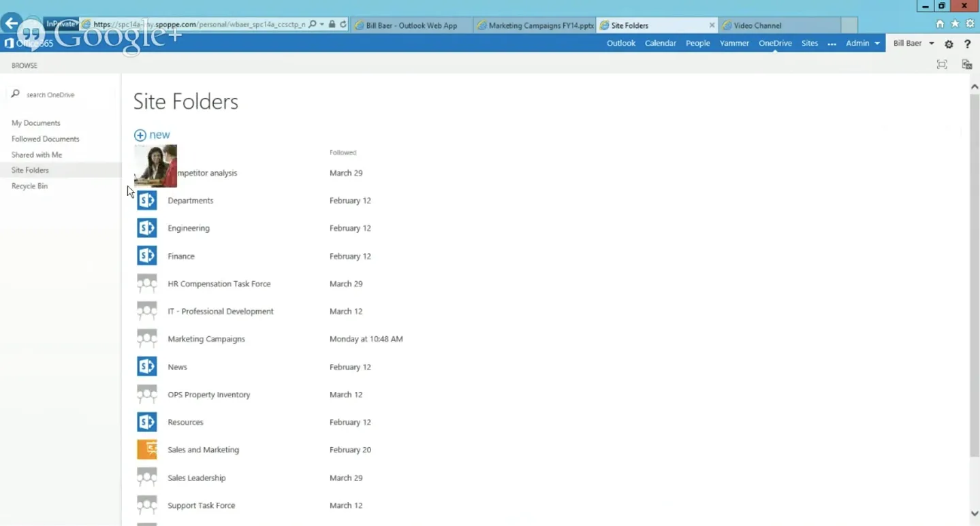Open the ellipsis more apps menu
This screenshot has width=980, height=526.
832,44
